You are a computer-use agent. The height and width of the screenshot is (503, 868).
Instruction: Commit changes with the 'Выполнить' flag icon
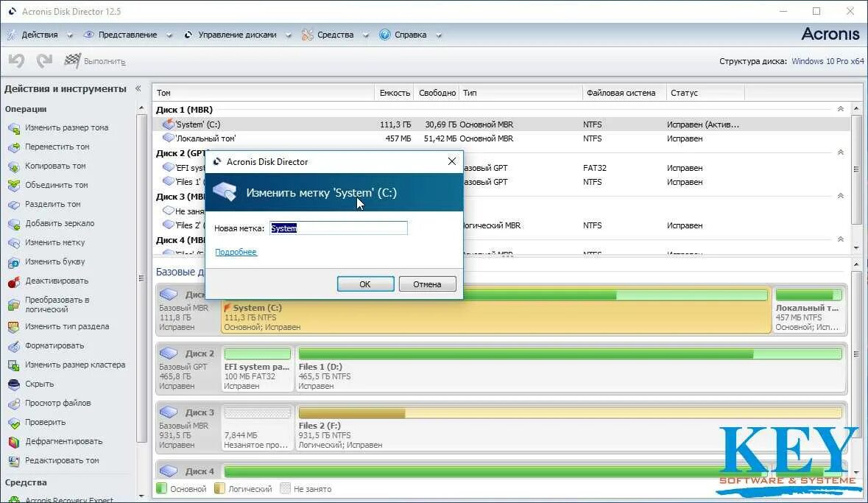[x=71, y=60]
